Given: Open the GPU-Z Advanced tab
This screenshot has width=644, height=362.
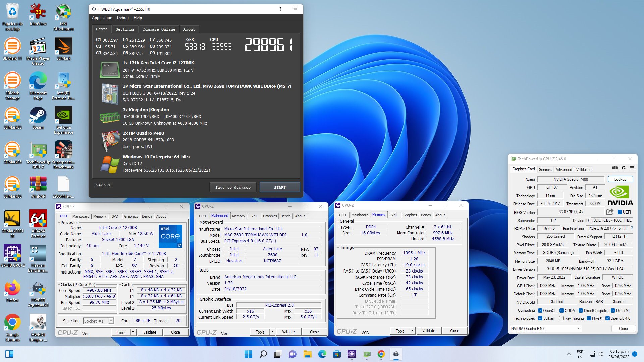Looking at the screenshot, I should 564,170.
